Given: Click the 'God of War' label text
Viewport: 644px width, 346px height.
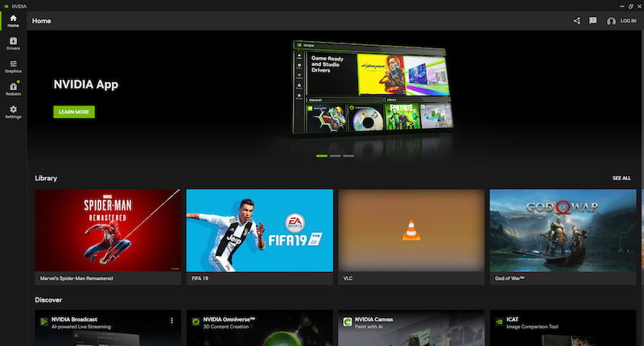Looking at the screenshot, I should tap(510, 278).
